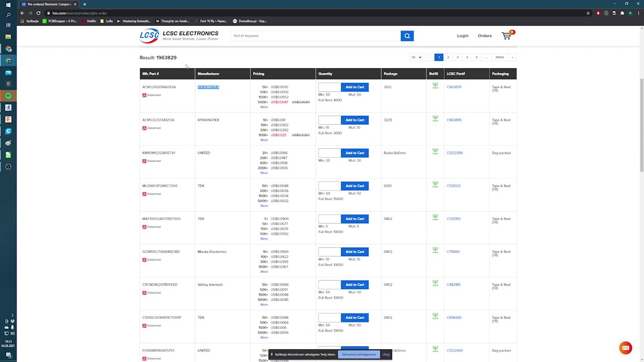This screenshot has width=644, height=362.
Task: Open Netflix bookmark in bookmarks bar
Action: [89, 21]
